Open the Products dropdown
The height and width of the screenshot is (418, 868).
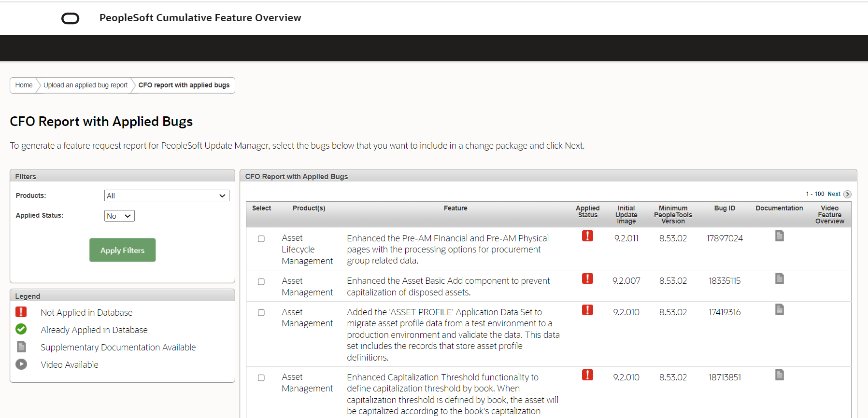167,195
